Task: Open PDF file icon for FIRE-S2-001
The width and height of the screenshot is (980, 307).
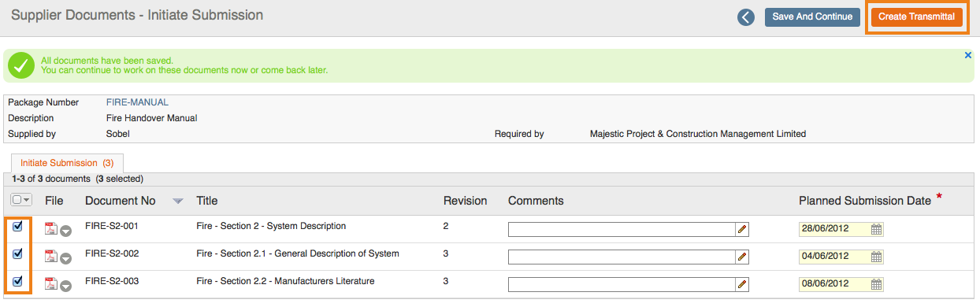Action: (x=50, y=228)
